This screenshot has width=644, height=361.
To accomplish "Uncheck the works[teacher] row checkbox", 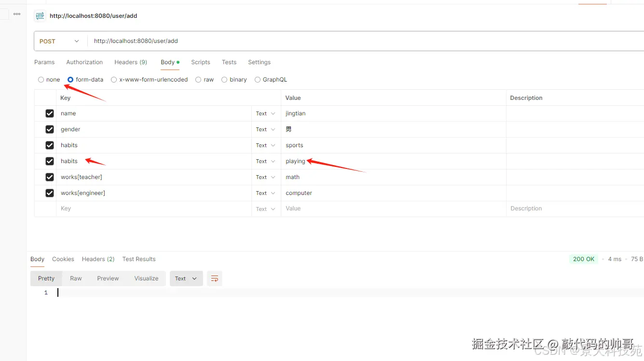I will (x=49, y=177).
